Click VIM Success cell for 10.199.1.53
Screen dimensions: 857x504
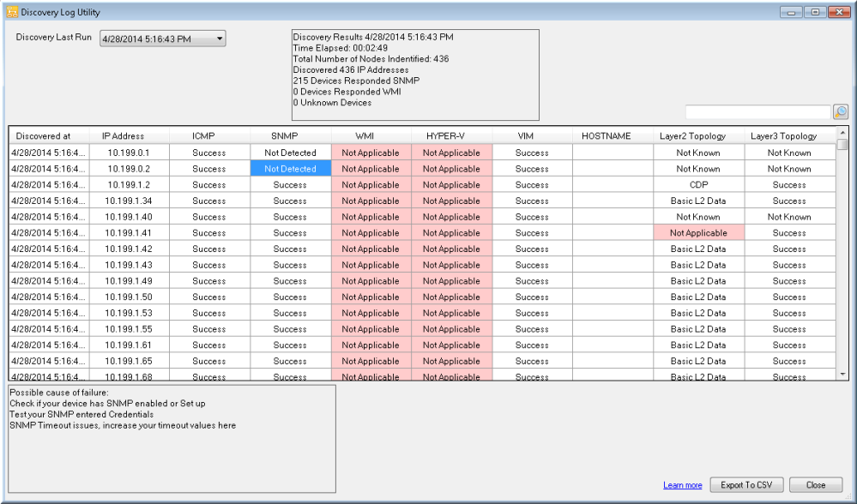point(533,313)
